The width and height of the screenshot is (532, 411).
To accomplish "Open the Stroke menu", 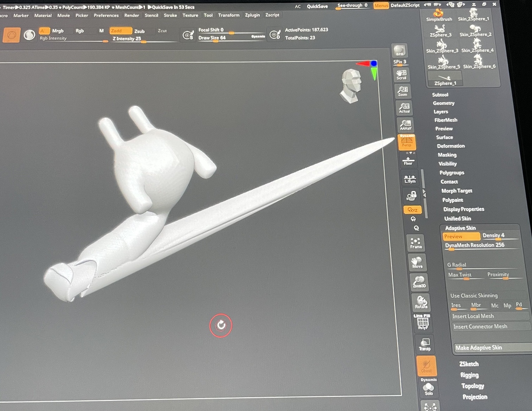I will coord(170,16).
